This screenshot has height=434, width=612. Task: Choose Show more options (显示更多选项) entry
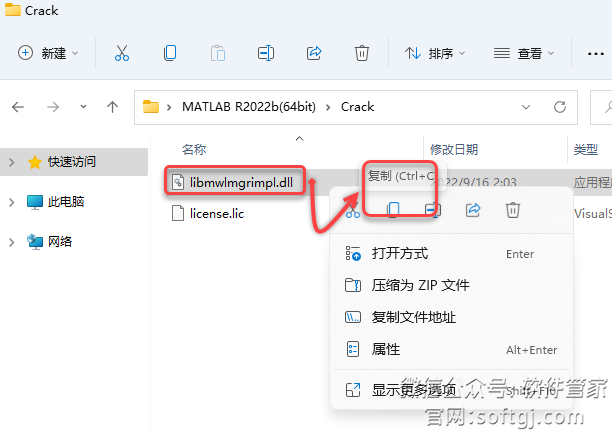coord(451,390)
